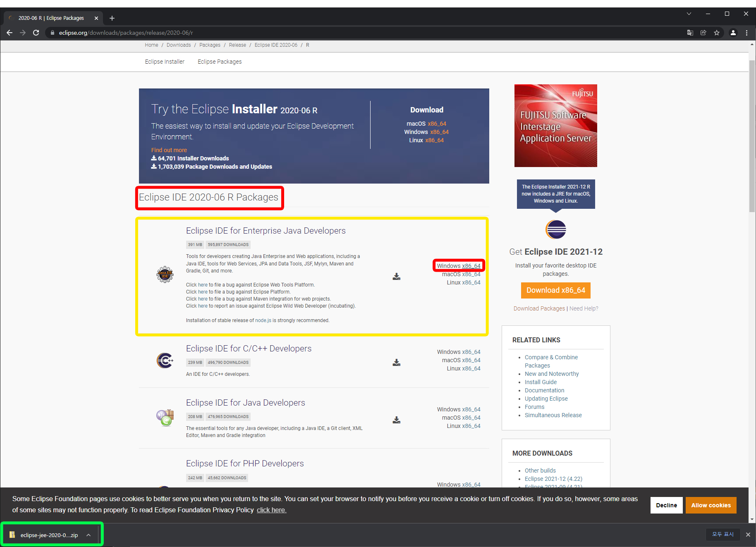
Task: Open the Downloads breadcrumb link
Action: [179, 45]
